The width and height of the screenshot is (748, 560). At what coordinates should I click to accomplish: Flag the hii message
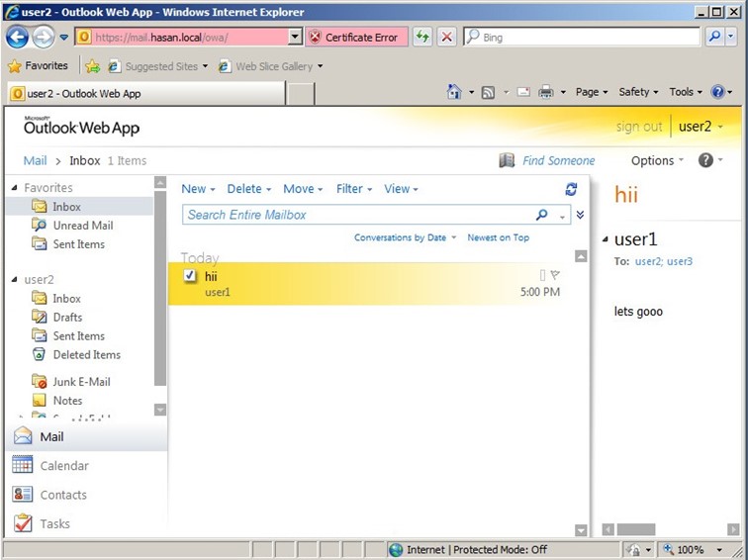click(555, 275)
